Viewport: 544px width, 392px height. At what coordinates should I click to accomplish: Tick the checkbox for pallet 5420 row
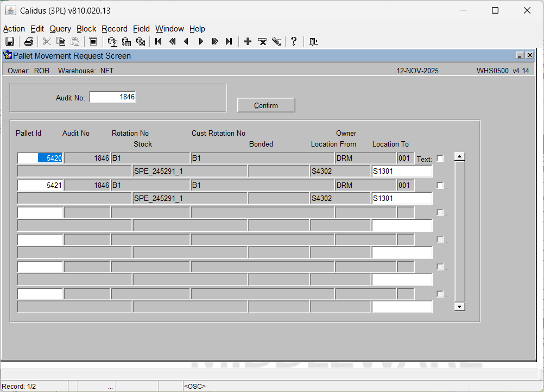click(440, 159)
